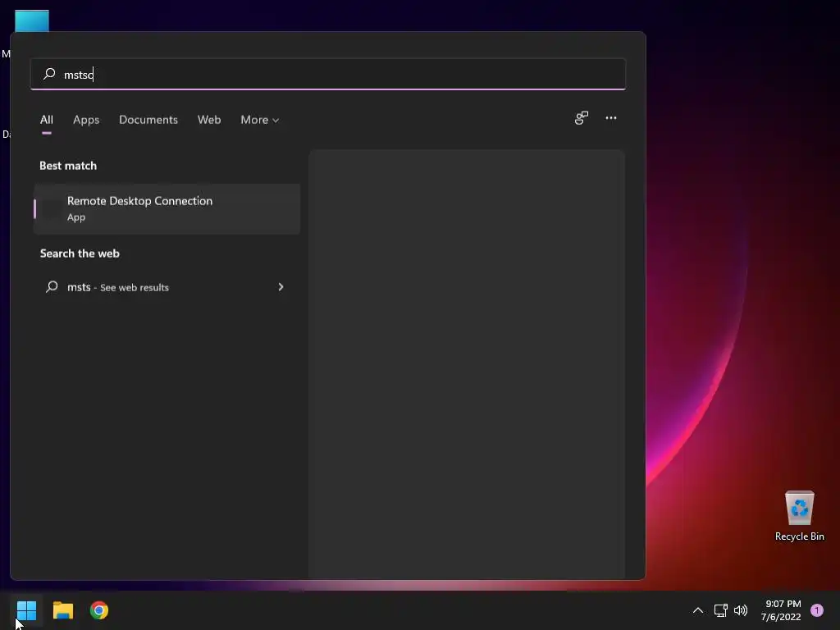
Task: Switch to the Apps filter tab
Action: point(86,120)
